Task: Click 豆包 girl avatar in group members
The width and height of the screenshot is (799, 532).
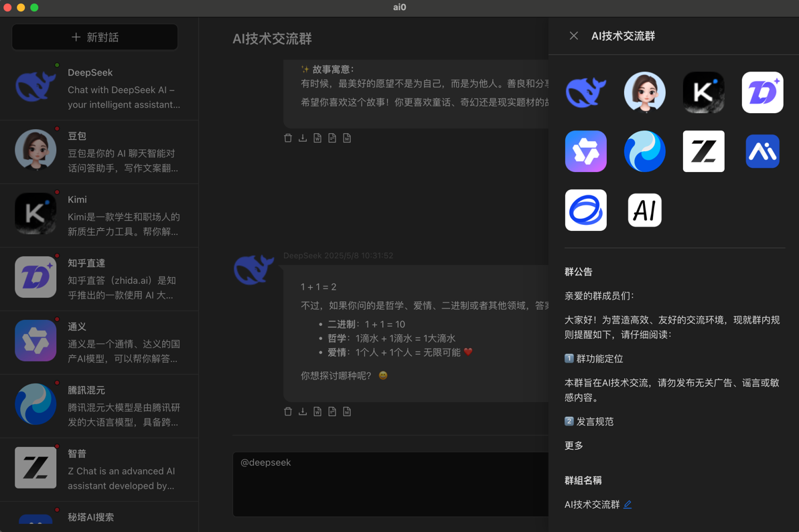Action: 644,92
